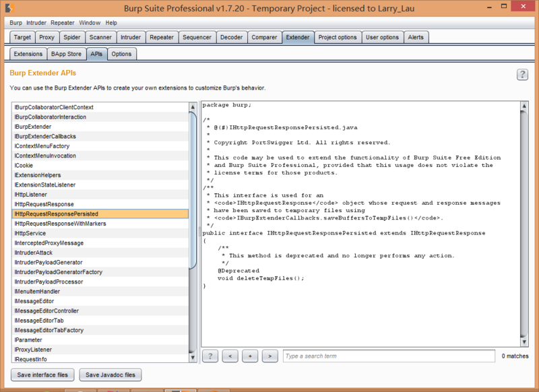Click the code pane scroll up arrow
The height and width of the screenshot is (392, 539).
click(524, 106)
